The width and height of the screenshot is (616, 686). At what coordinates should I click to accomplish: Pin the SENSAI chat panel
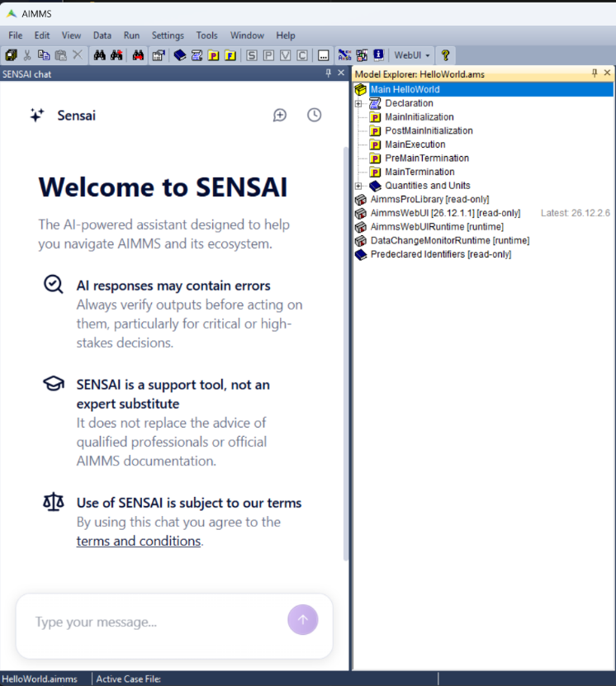click(329, 73)
